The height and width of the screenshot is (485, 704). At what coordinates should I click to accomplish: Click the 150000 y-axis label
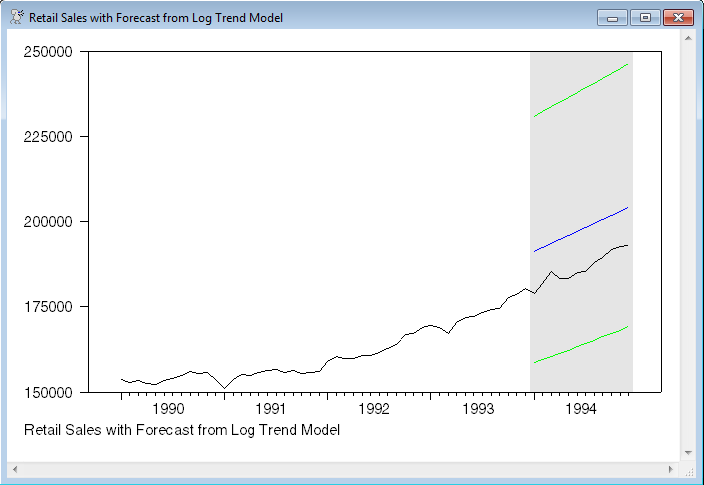tap(48, 392)
